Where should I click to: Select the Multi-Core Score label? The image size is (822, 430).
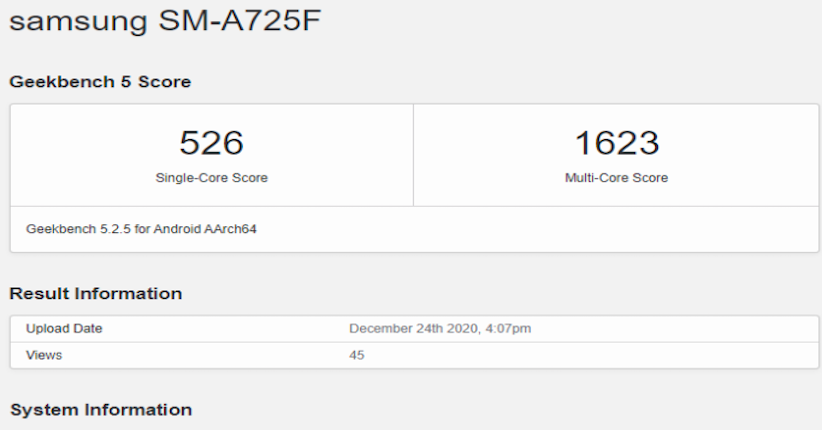coord(616,178)
